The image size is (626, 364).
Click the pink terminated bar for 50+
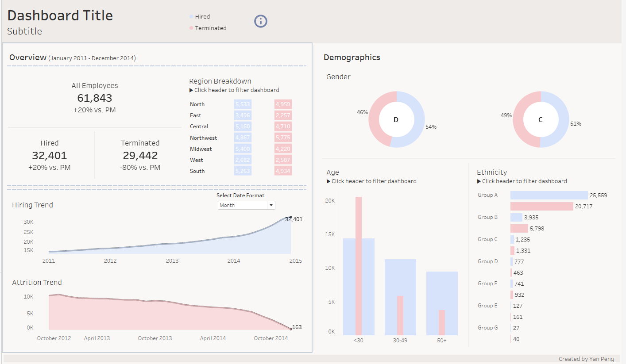tap(442, 322)
